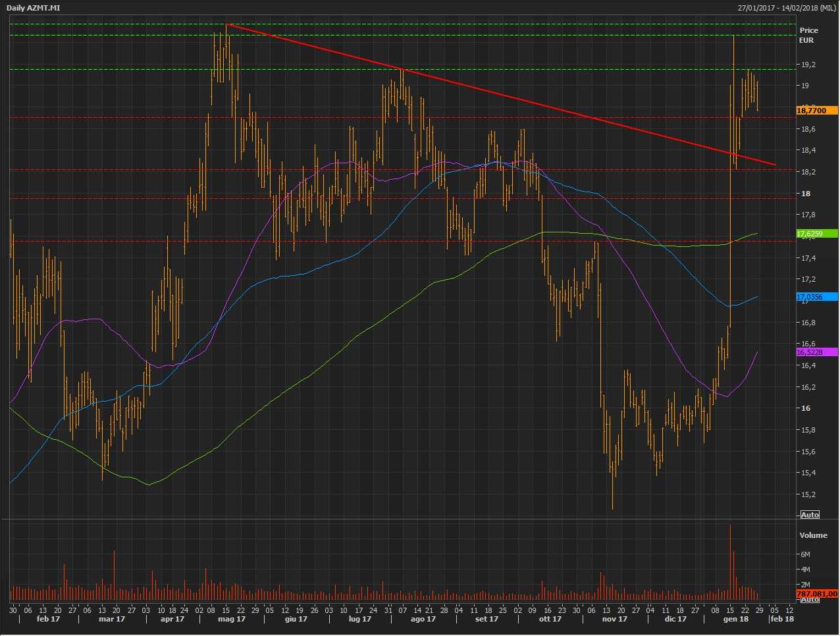Click the bold 16 level on price axis

pos(806,408)
